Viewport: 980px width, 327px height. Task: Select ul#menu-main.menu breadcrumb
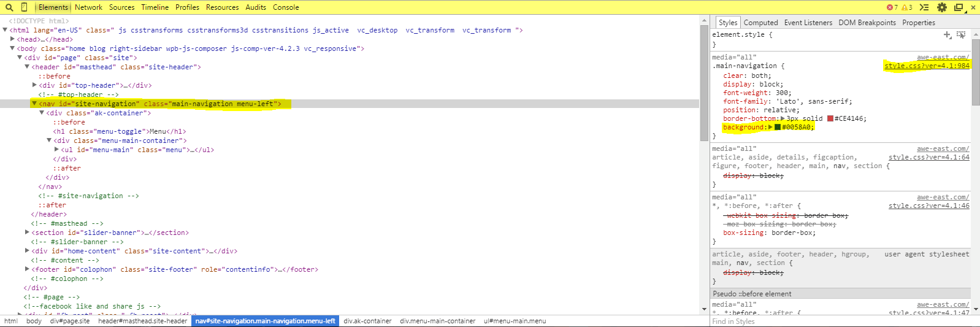point(515,321)
